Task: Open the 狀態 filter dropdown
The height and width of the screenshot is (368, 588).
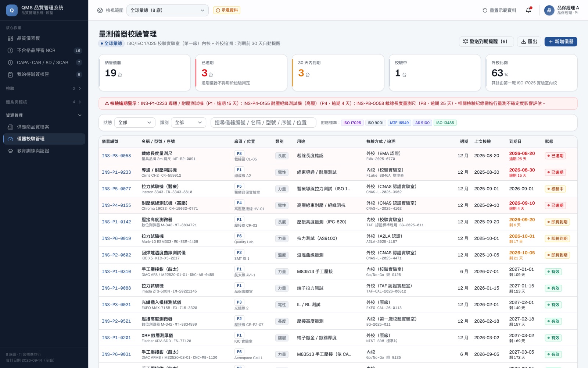Action: pyautogui.click(x=135, y=123)
